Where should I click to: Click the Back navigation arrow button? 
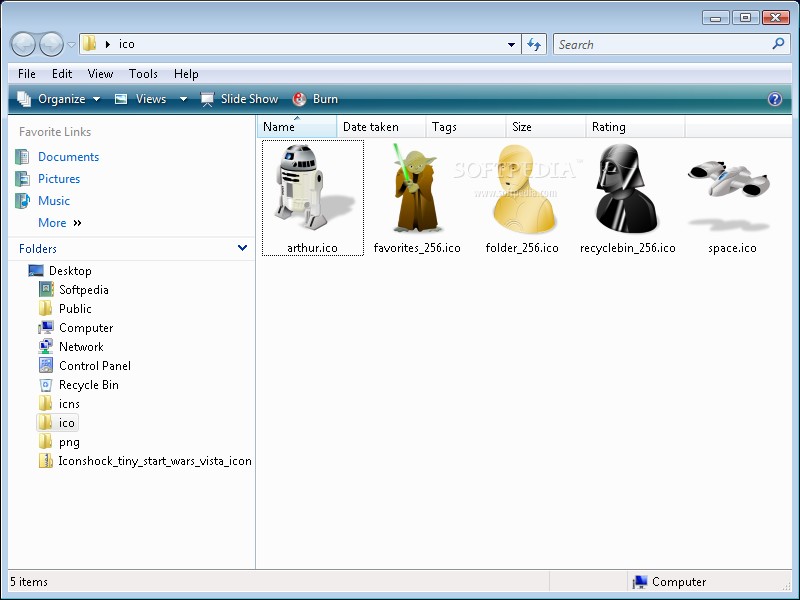coord(23,44)
